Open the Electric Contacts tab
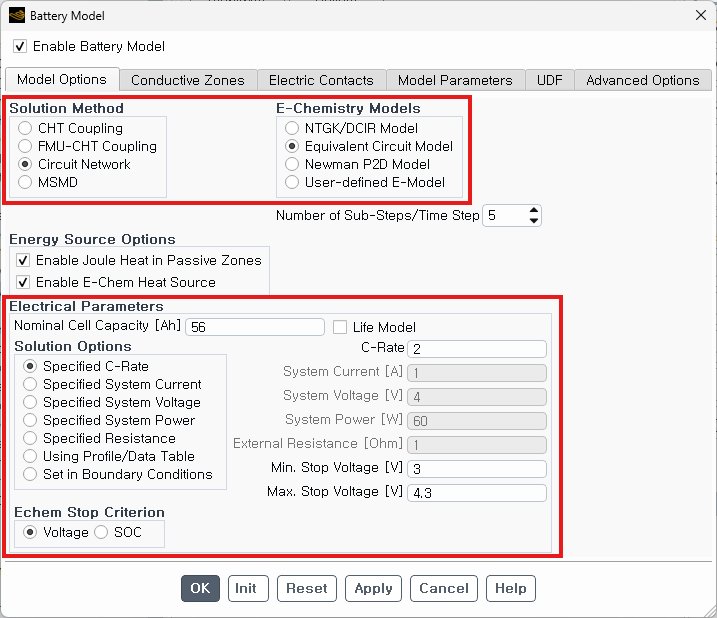The image size is (717, 618). click(x=321, y=80)
